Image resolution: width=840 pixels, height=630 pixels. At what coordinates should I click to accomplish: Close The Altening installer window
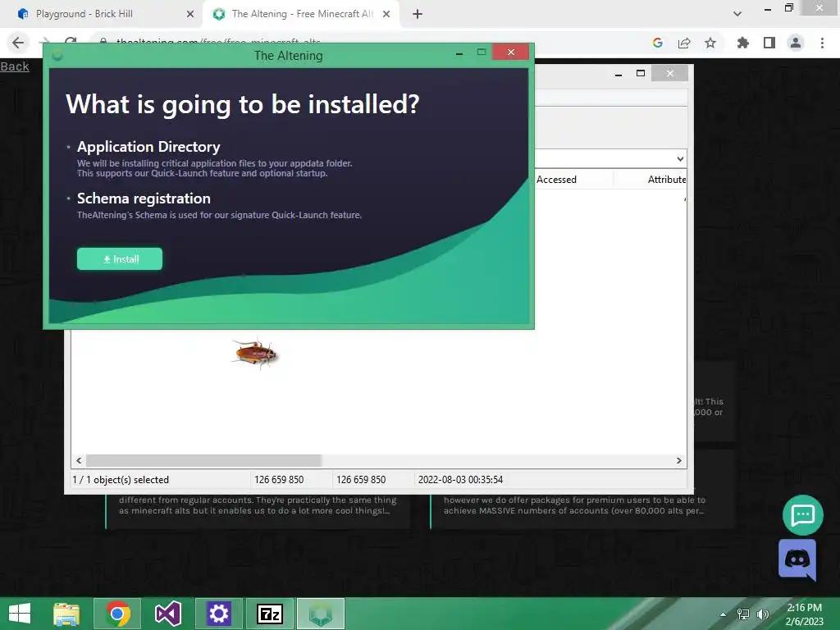click(x=510, y=52)
